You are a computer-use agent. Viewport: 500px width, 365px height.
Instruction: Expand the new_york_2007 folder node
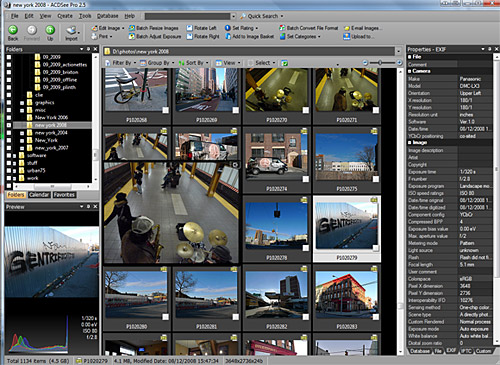tap(22, 148)
